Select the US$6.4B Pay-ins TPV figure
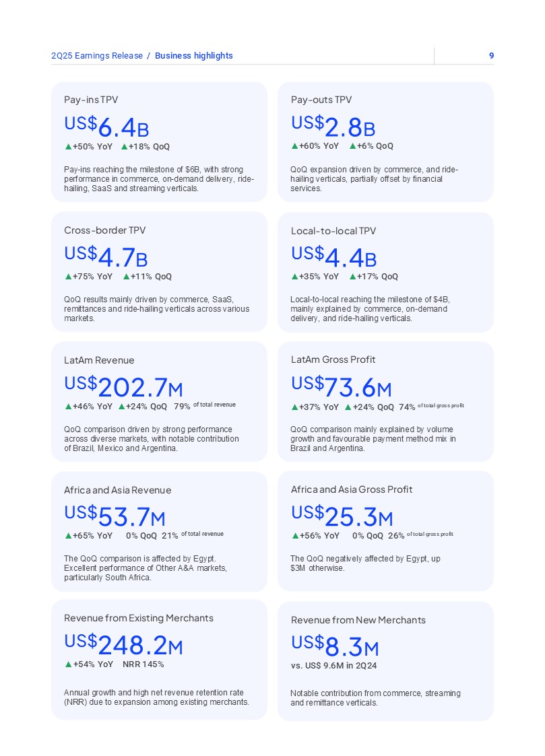 (x=106, y=125)
